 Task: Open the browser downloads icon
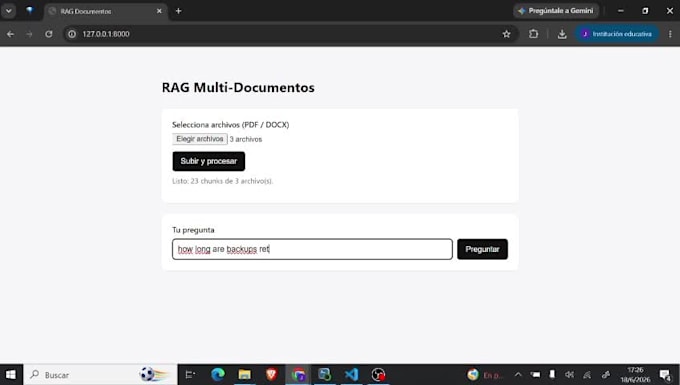pyautogui.click(x=562, y=34)
